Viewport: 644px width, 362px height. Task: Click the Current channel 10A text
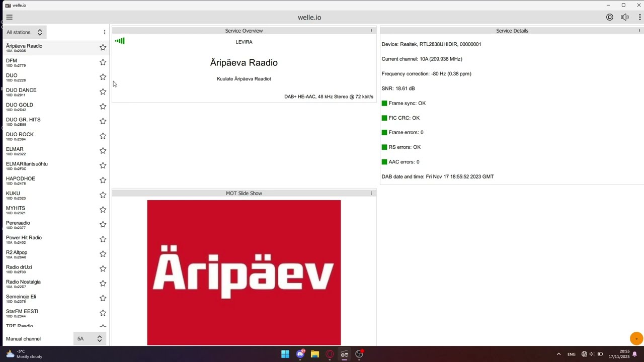(422, 59)
